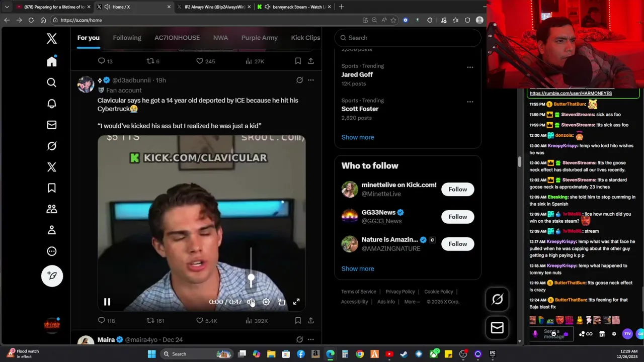Open more options for Jared Goff trend
This screenshot has width=644, height=362.
[x=470, y=67]
